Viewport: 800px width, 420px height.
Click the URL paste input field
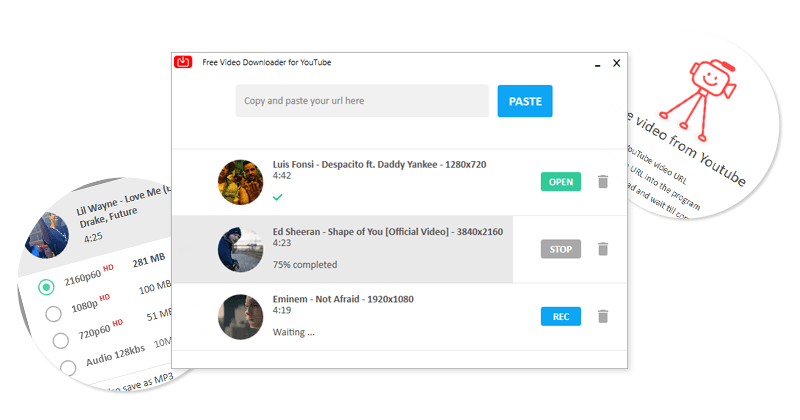click(x=362, y=101)
